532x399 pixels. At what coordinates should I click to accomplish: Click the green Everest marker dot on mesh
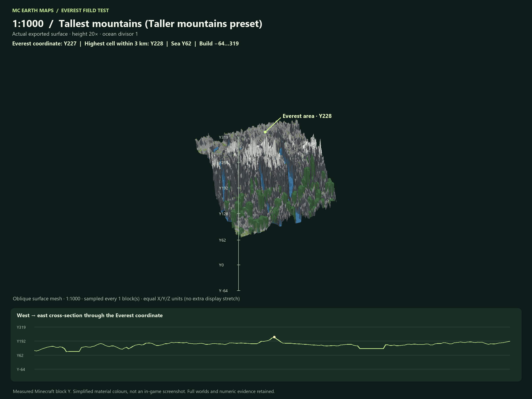265,132
